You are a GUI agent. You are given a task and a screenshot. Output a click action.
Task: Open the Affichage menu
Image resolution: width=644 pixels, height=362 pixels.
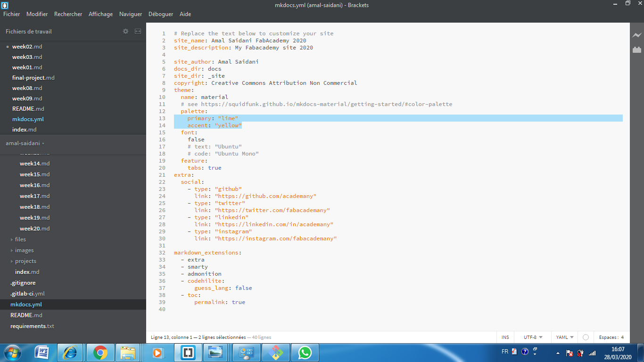[x=101, y=14]
